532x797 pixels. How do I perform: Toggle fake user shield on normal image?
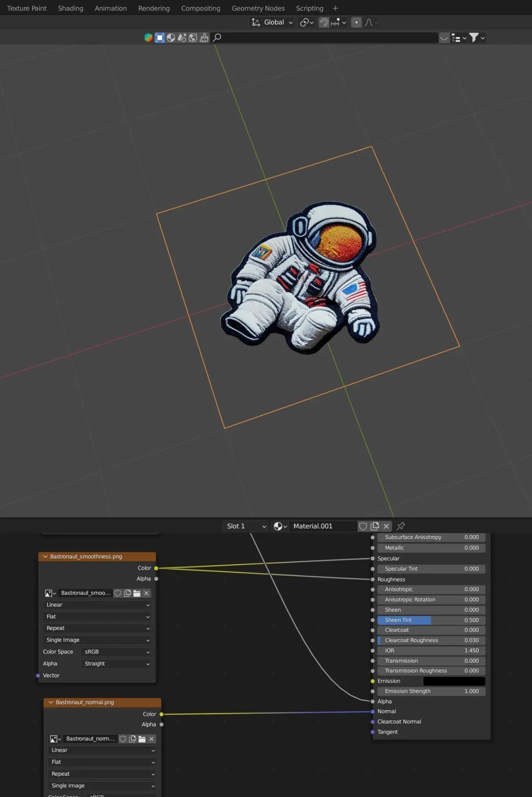click(123, 739)
